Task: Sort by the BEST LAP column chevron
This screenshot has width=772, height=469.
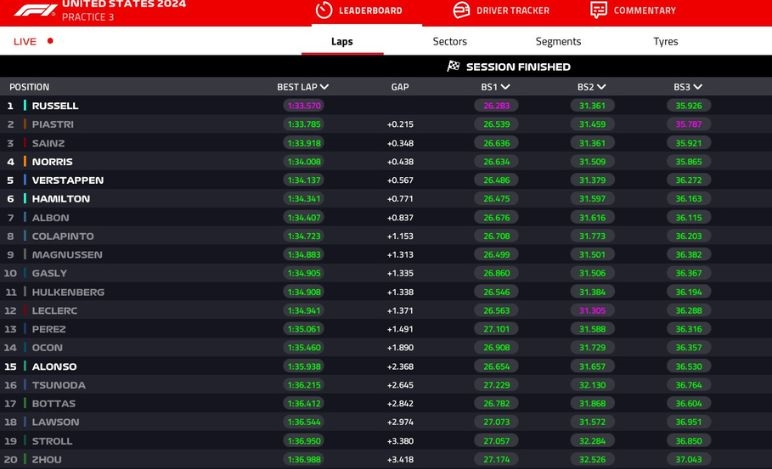Action: [325, 87]
